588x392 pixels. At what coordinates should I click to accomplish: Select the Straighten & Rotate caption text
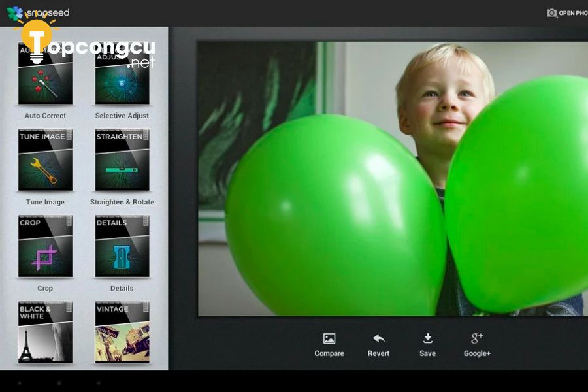[x=122, y=202]
